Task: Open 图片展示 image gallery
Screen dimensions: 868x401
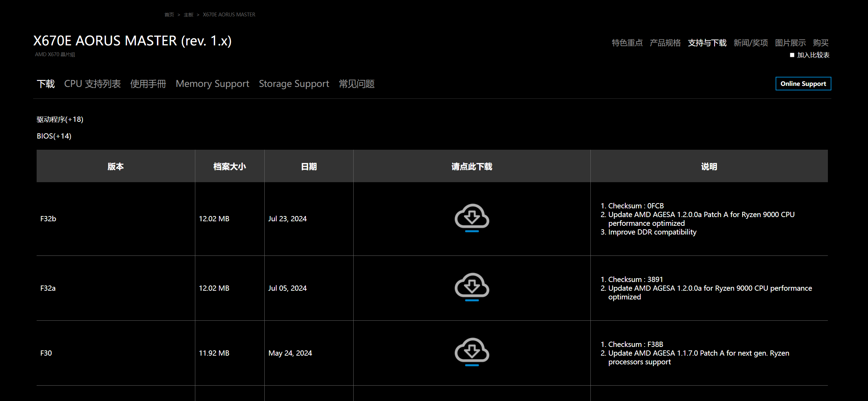Action: tap(790, 43)
